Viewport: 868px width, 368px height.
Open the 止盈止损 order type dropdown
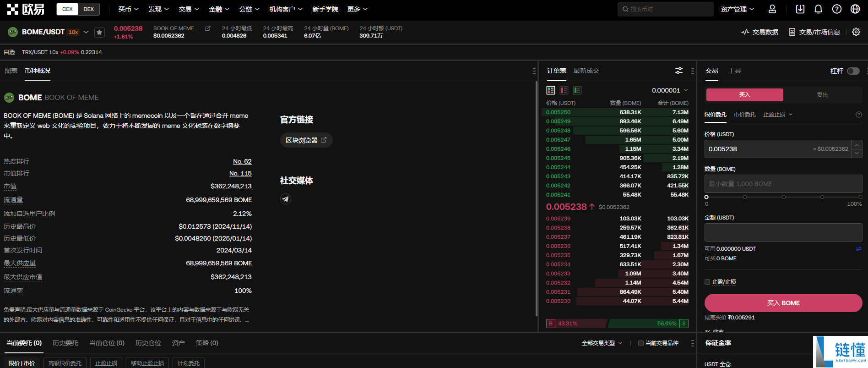(778, 115)
